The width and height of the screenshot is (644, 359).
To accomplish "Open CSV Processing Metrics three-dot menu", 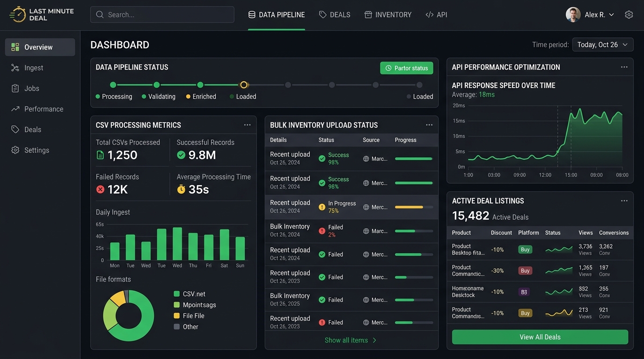I will [x=247, y=125].
